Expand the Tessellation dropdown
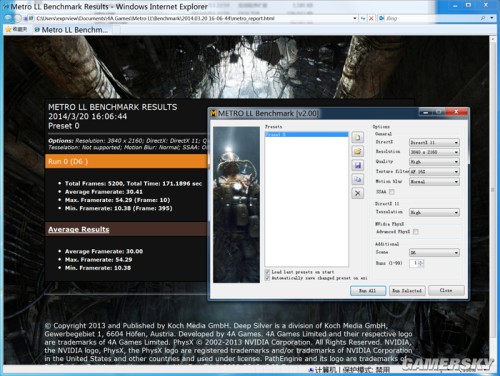500x376 pixels. click(434, 213)
